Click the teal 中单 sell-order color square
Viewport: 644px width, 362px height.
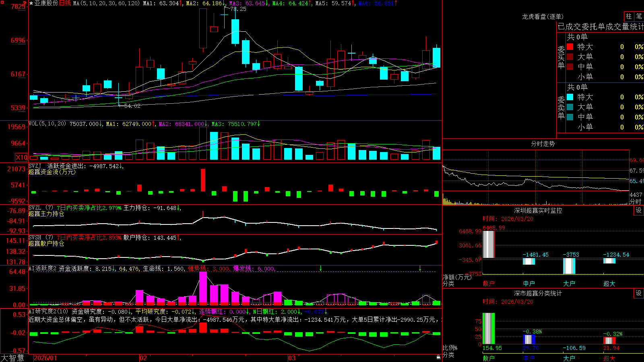pos(570,117)
